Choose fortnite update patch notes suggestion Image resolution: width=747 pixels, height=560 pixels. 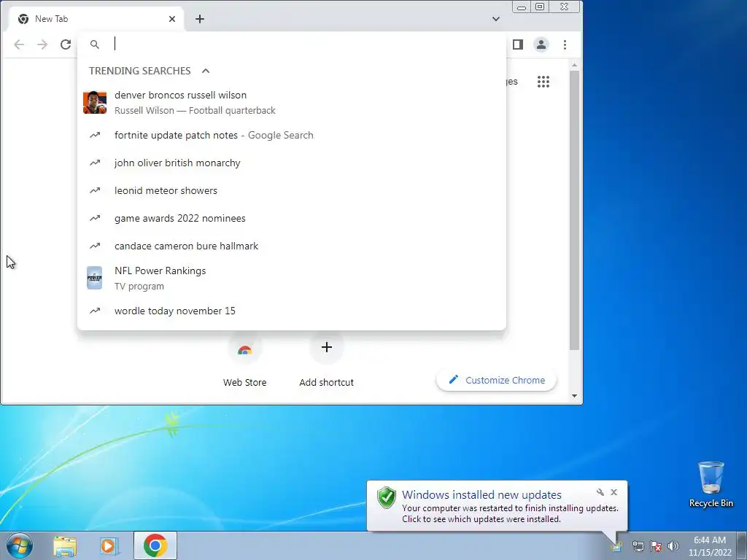click(x=292, y=135)
